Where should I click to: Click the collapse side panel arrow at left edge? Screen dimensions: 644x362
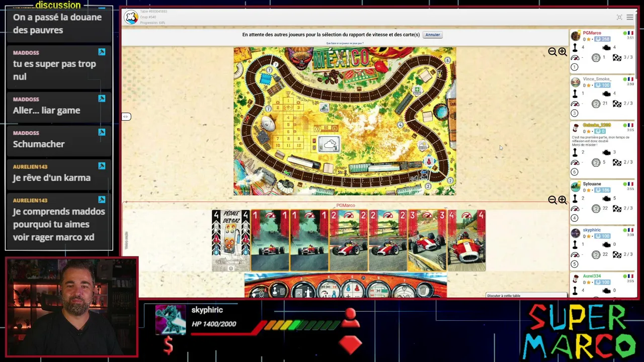[x=126, y=117]
